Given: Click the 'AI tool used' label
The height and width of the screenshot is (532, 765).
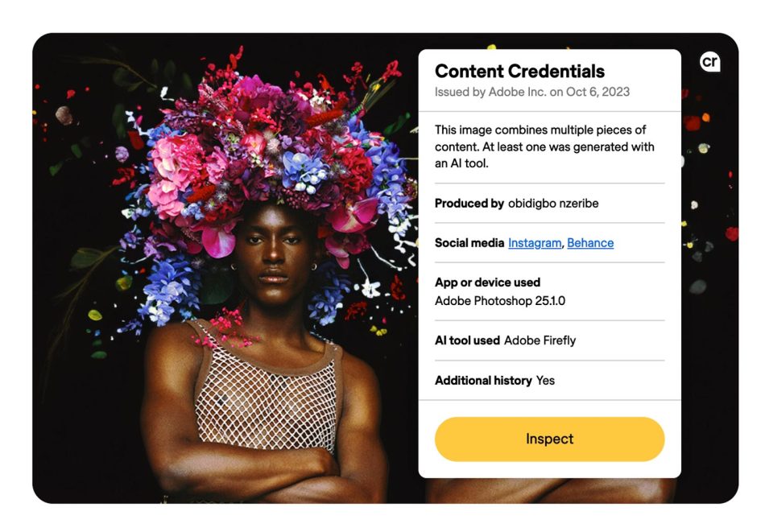Looking at the screenshot, I should [x=467, y=340].
